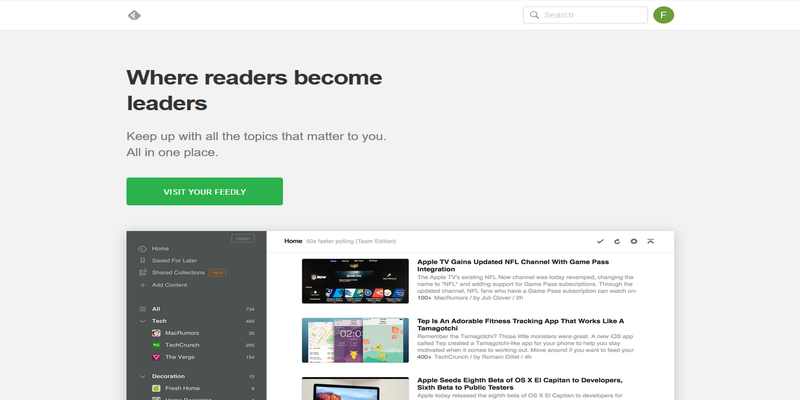Open the TechCrunch feed
Screen dimensions: 800x400
182,345
